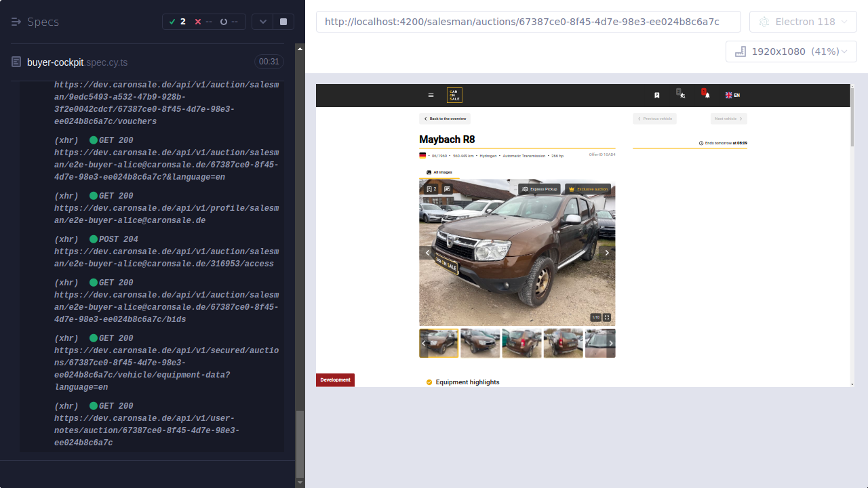Click the bookmark icon in the header
Screen dimensions: 868x488
(x=656, y=95)
